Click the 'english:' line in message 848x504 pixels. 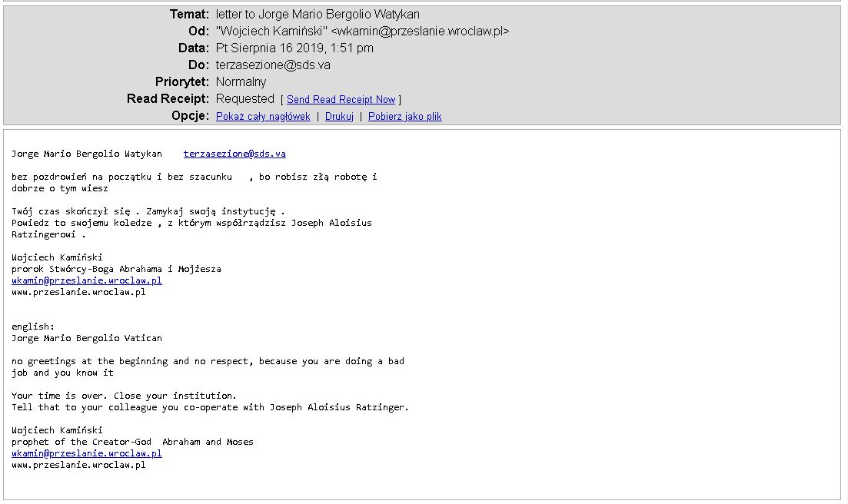coord(33,327)
